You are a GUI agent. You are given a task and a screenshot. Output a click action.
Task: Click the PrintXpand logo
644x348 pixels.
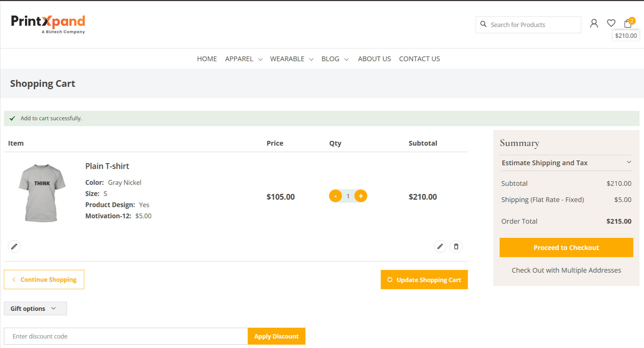point(48,24)
